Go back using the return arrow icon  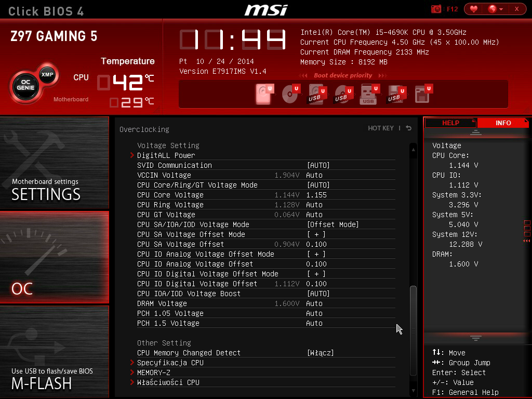tap(408, 128)
